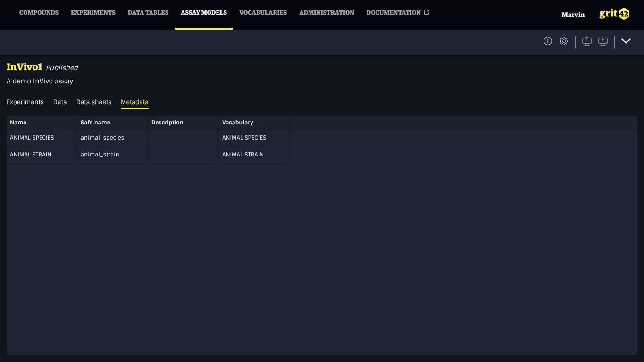The width and height of the screenshot is (644, 362).
Task: Click ANIMAL STRAIN in the Vocabulary column
Action: (x=254, y=155)
